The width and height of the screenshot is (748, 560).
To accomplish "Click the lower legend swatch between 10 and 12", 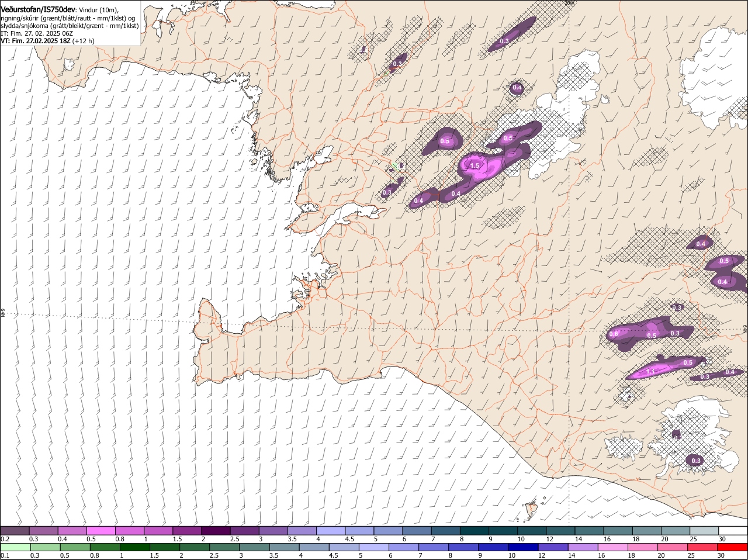I will point(524,547).
